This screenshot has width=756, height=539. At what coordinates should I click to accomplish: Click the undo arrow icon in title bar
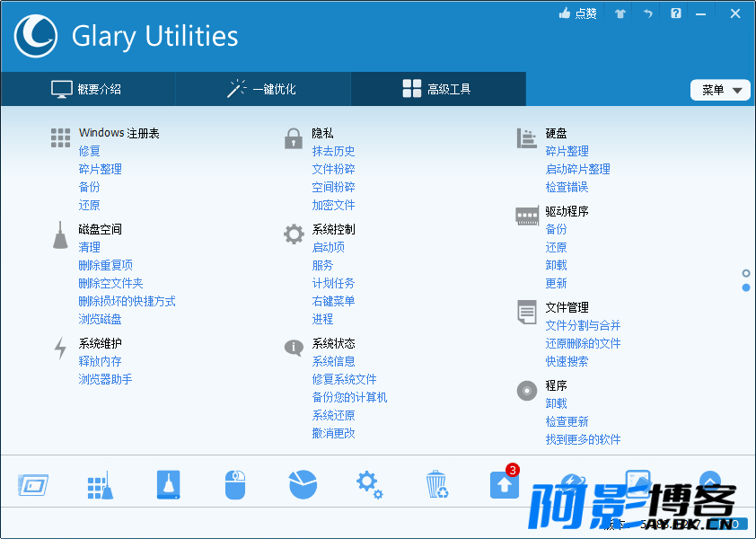pyautogui.click(x=647, y=13)
